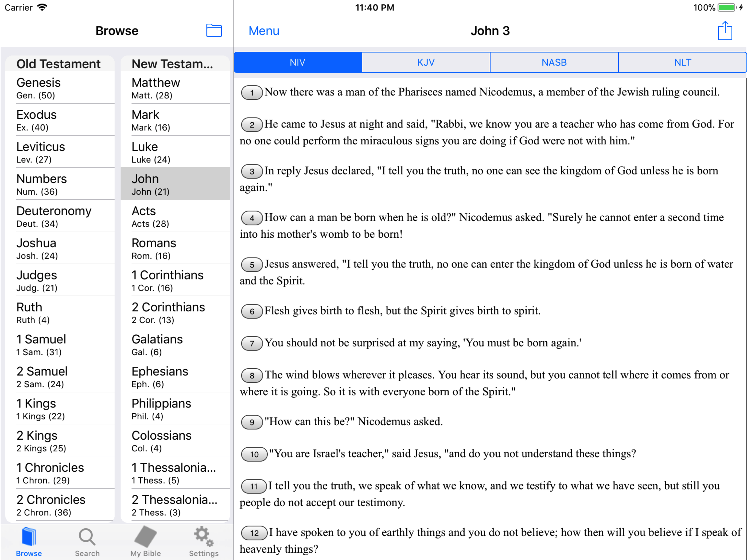Open the My Bible tab icon
Viewport: 747px width, 560px height.
[145, 536]
